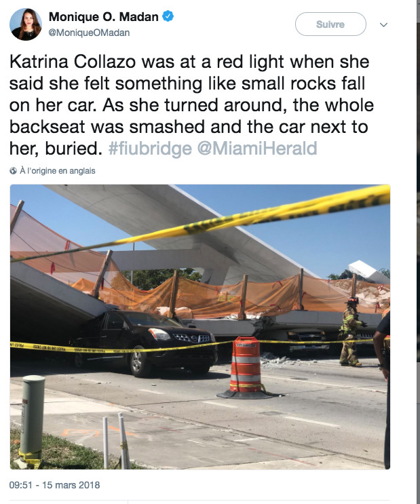Click the tweet text about Katrina Collazo

(x=191, y=104)
